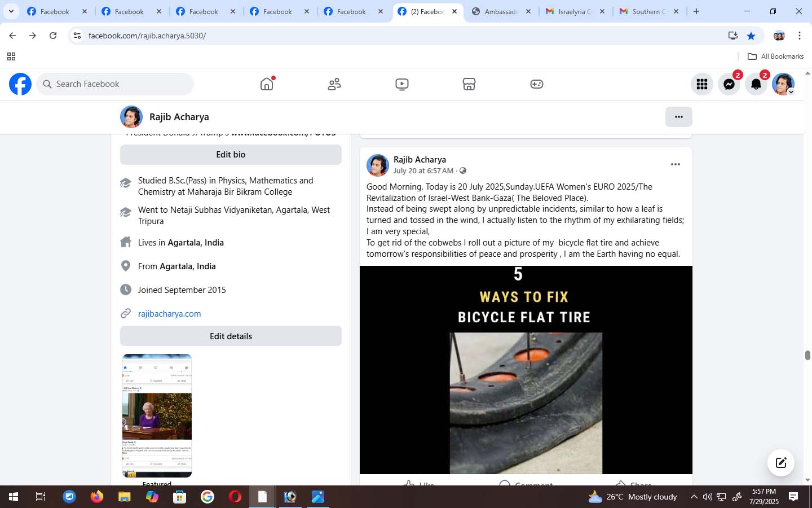Open Messenger chats icon

(x=729, y=84)
